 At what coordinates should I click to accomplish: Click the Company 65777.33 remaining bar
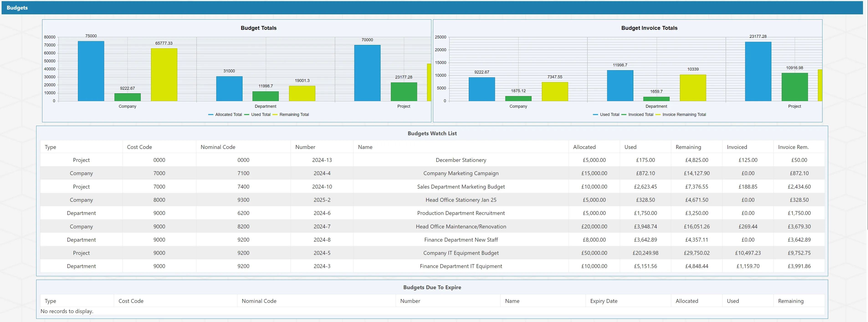tap(164, 75)
